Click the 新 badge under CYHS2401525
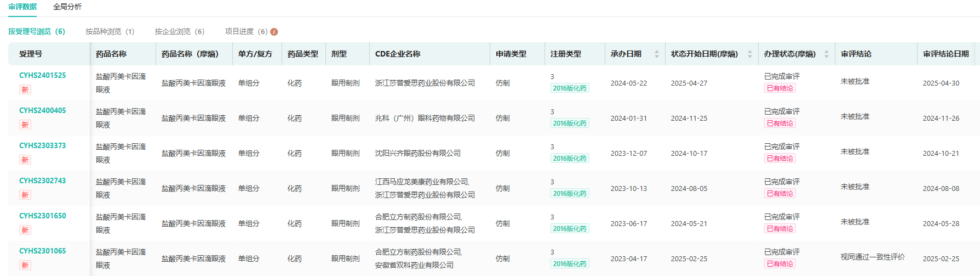The height and width of the screenshot is (276, 980). tap(25, 89)
